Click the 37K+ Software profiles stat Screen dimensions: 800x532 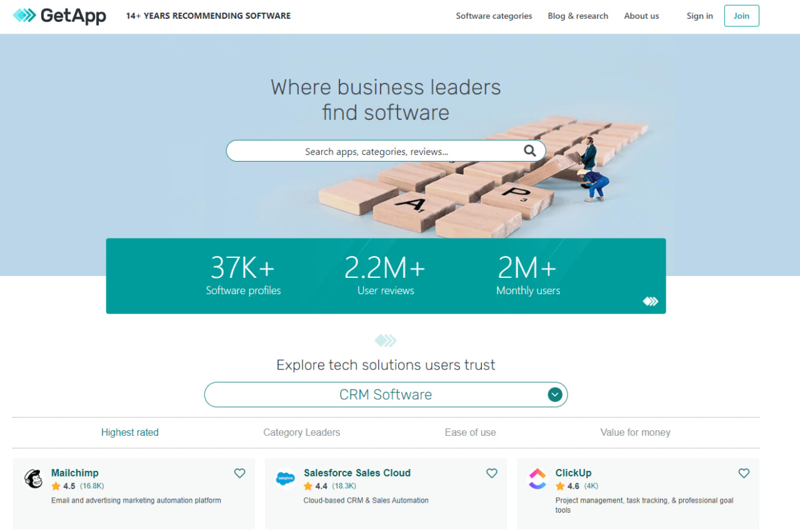(x=243, y=275)
